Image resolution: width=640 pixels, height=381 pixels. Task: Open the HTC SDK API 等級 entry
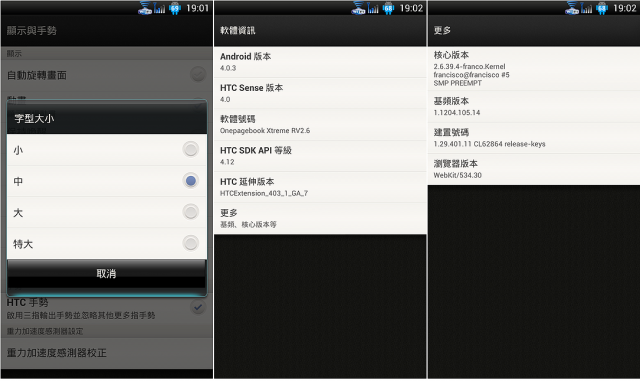pos(320,156)
